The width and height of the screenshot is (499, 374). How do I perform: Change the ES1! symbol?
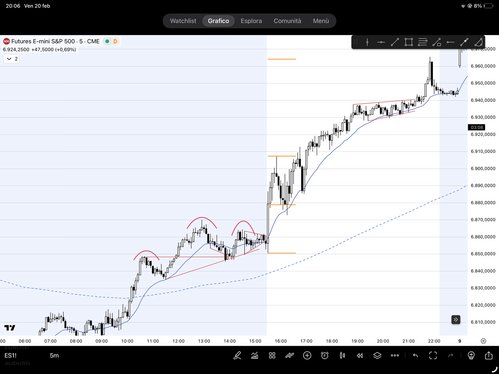pyautogui.click(x=10, y=356)
